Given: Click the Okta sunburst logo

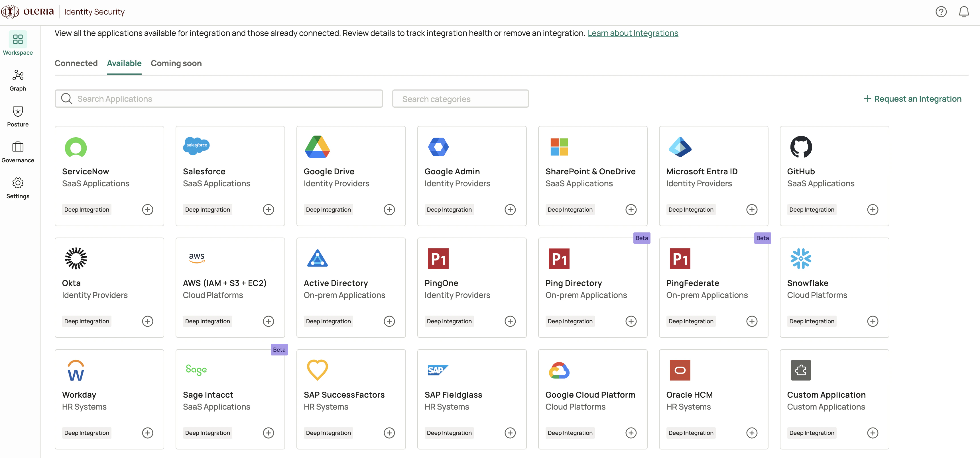Looking at the screenshot, I should click(76, 258).
